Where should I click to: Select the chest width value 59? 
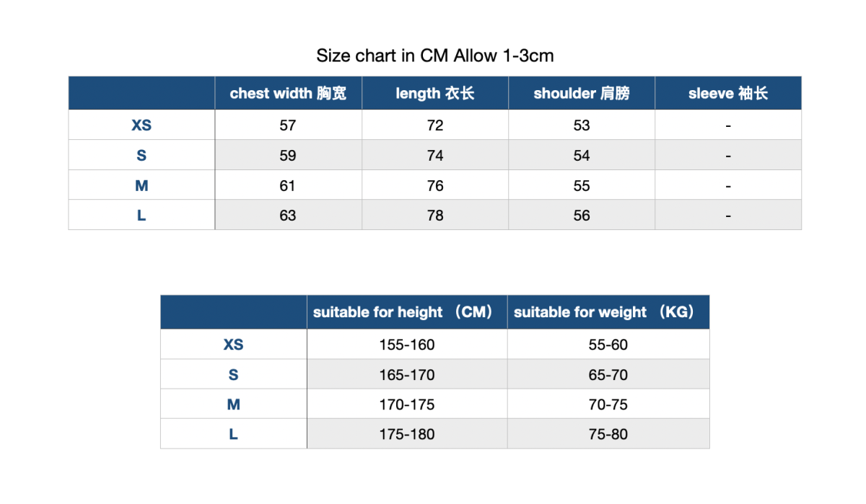288,155
